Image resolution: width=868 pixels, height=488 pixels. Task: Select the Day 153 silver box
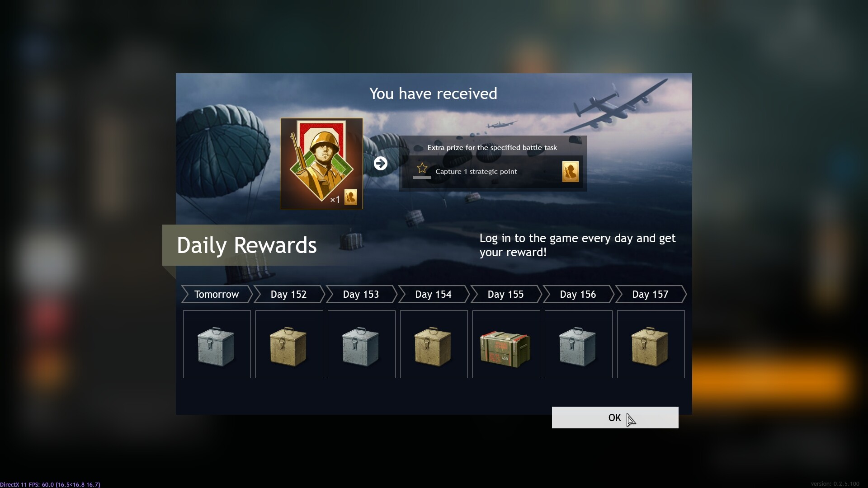coord(362,344)
